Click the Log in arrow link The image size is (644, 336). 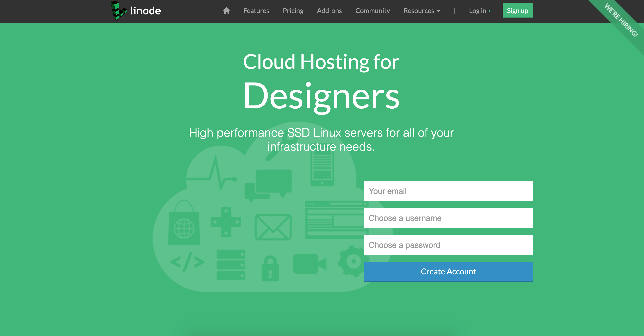[x=479, y=11]
